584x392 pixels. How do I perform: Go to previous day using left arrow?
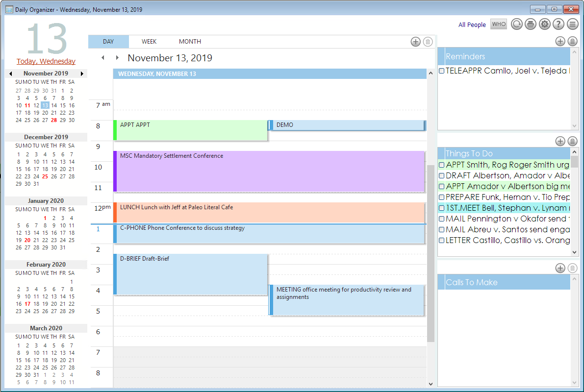103,58
